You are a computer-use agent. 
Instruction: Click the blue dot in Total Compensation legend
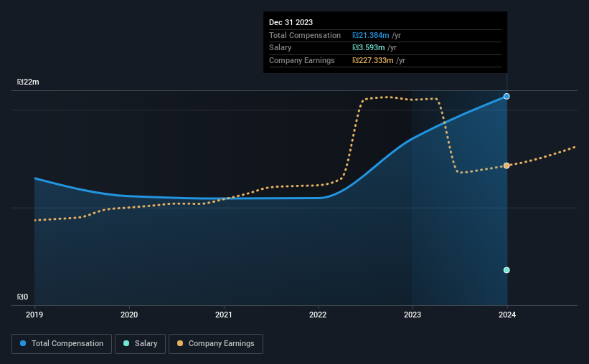(x=23, y=343)
